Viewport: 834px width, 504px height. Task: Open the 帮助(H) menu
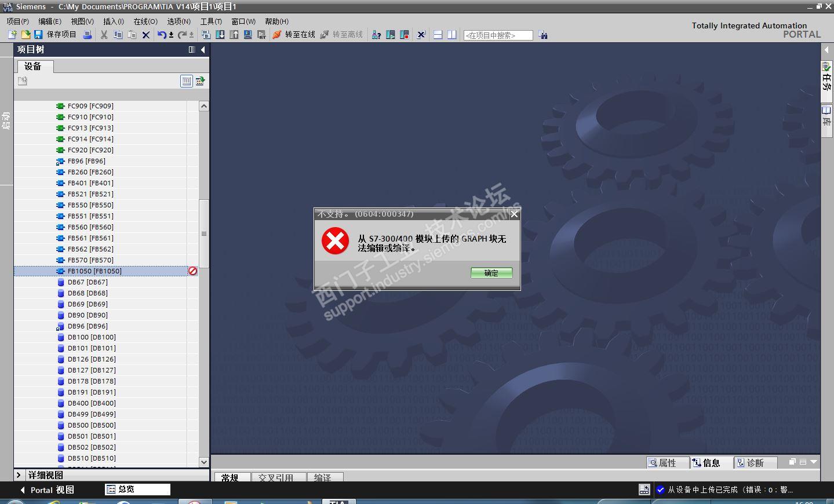(x=276, y=21)
